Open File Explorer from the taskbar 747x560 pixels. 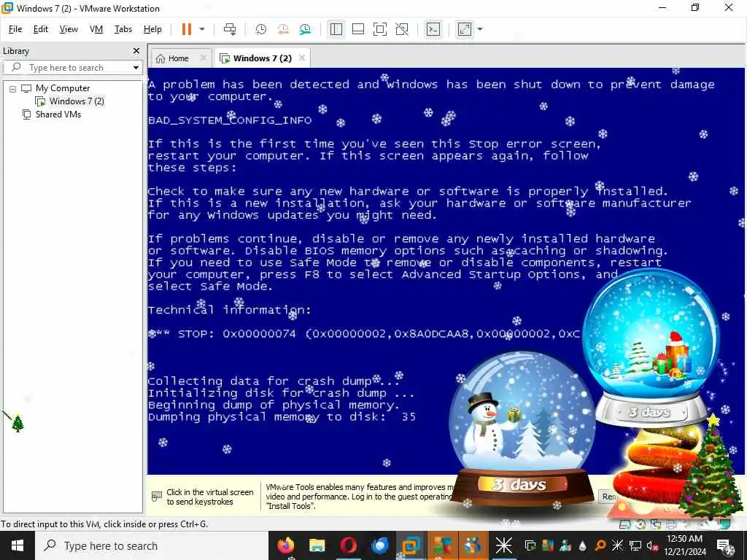coord(317,545)
